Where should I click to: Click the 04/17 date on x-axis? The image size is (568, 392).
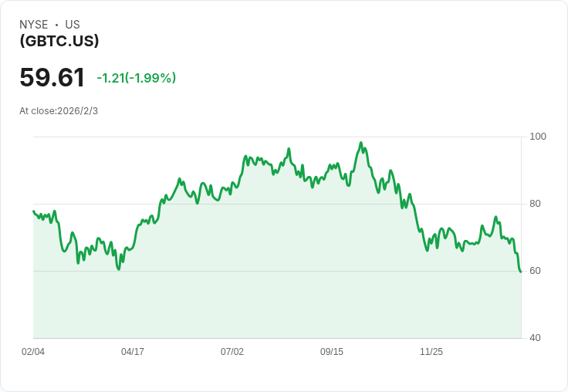click(x=133, y=352)
